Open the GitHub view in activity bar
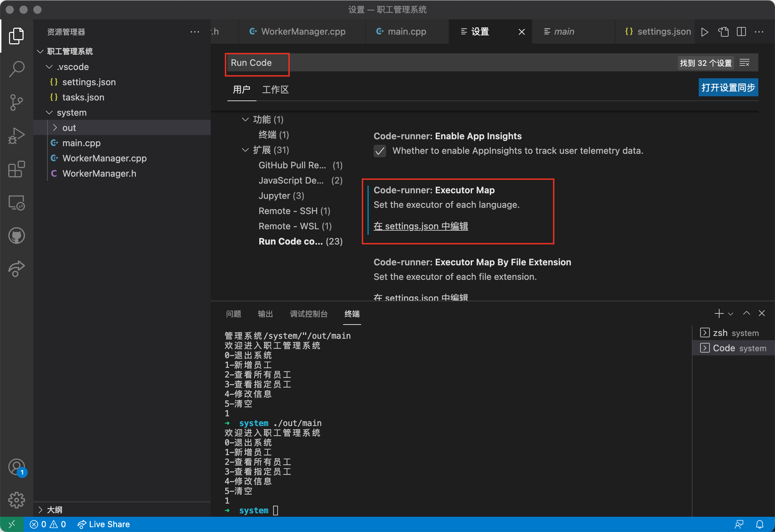The height and width of the screenshot is (532, 775). point(16,236)
